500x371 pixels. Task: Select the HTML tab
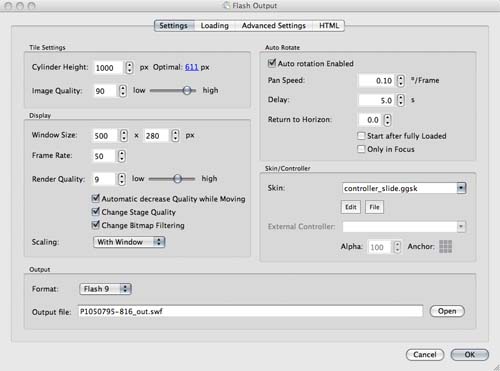(329, 26)
